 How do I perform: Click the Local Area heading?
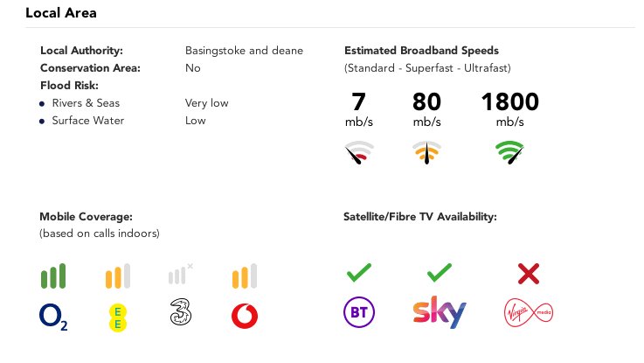point(61,13)
